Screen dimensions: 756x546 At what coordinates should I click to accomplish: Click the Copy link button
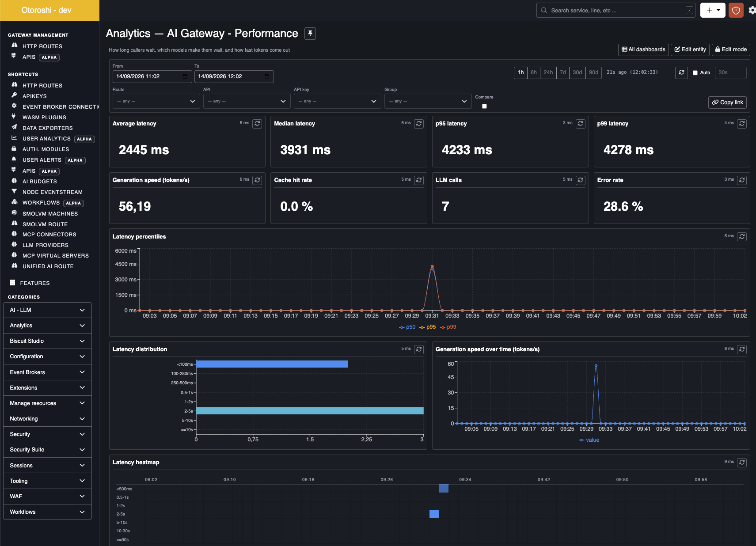[x=727, y=102]
